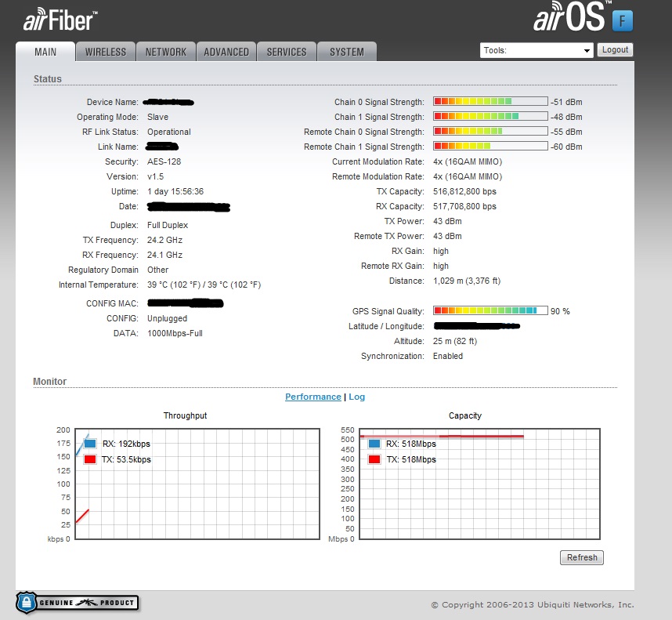Screen dimensions: 672x620
Task: Click the Chain 0 Signal Strength bar
Action: coord(490,102)
